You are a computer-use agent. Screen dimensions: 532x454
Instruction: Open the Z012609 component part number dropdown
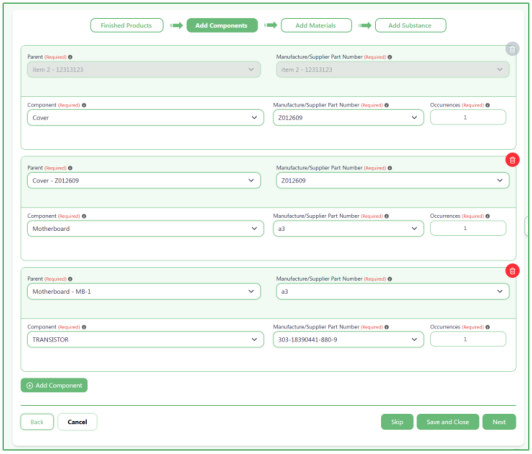pyautogui.click(x=348, y=118)
